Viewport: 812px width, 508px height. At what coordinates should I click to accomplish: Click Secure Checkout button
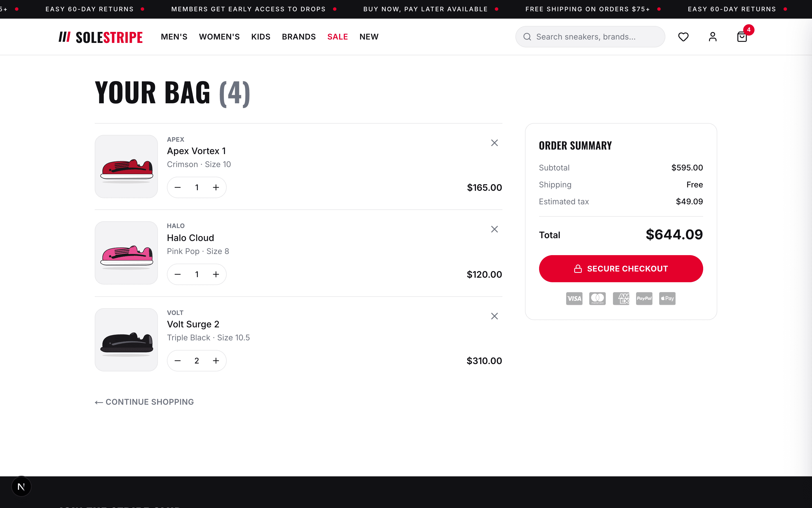point(621,269)
